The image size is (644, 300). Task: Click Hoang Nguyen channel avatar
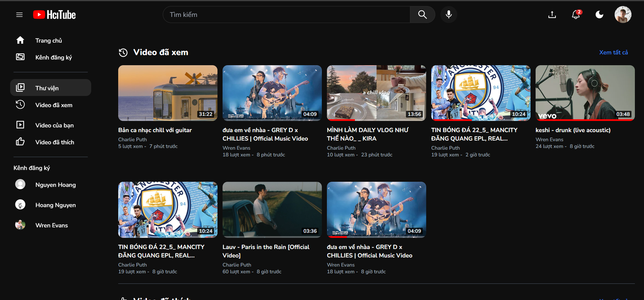(x=20, y=204)
